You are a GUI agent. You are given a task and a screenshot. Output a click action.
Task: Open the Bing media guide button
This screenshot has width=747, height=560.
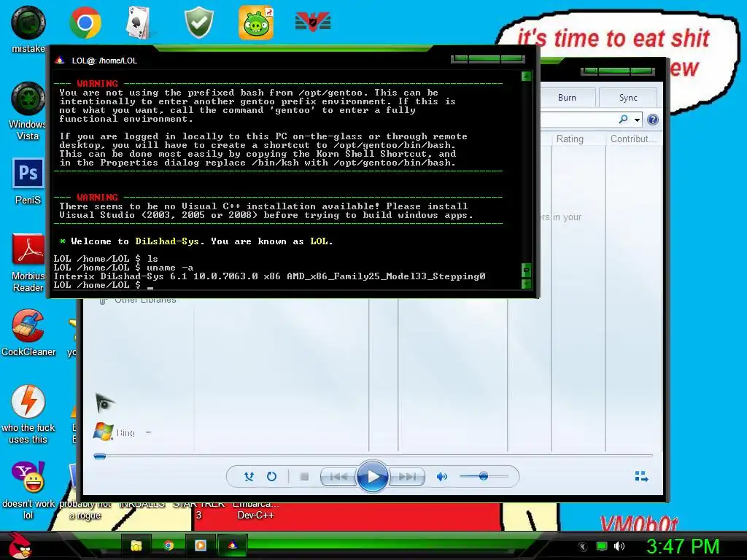point(115,432)
